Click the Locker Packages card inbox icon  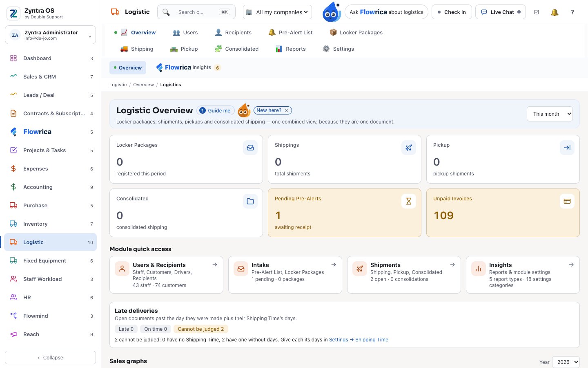point(250,148)
